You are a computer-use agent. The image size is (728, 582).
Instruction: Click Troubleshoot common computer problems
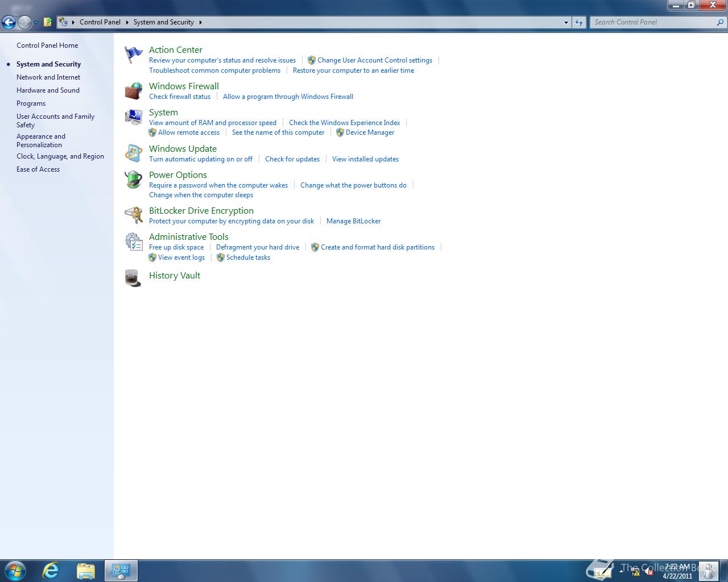tap(214, 70)
